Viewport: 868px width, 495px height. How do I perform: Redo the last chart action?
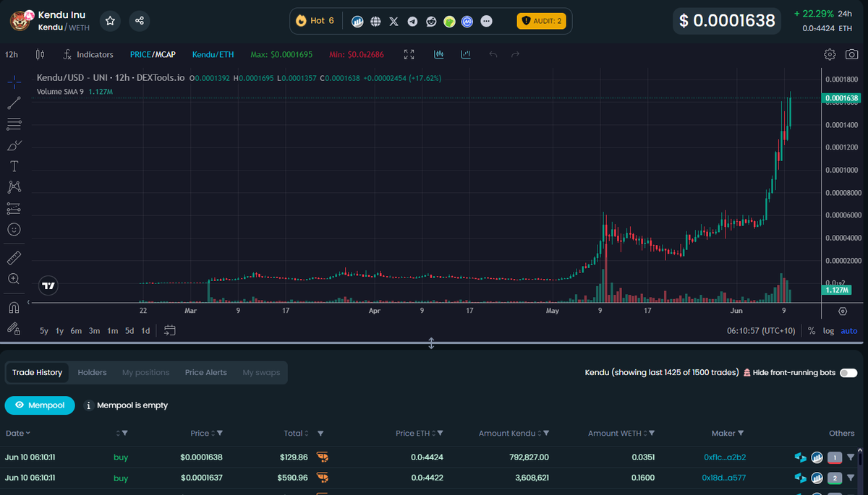click(x=515, y=54)
